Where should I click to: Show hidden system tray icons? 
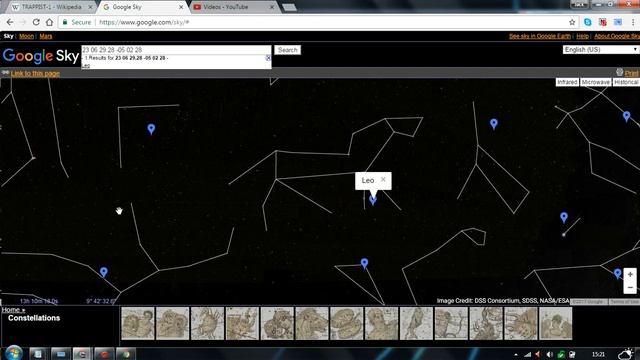(516, 355)
